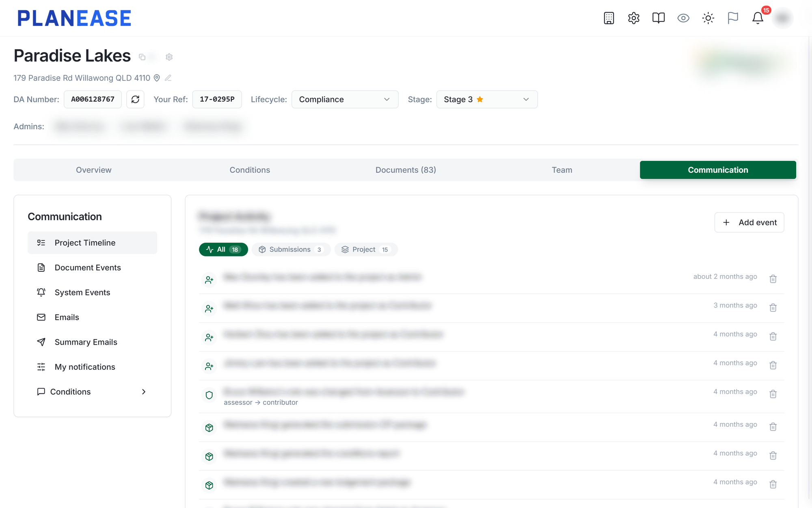The image size is (812, 508).
Task: Delete the '3 months ago' event
Action: tap(773, 308)
